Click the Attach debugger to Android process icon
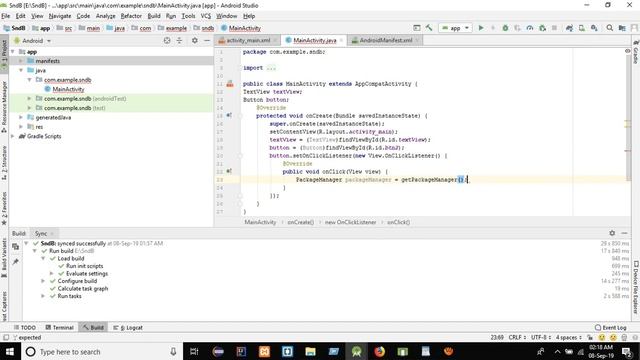The width and height of the screenshot is (640, 360). click(x=542, y=28)
